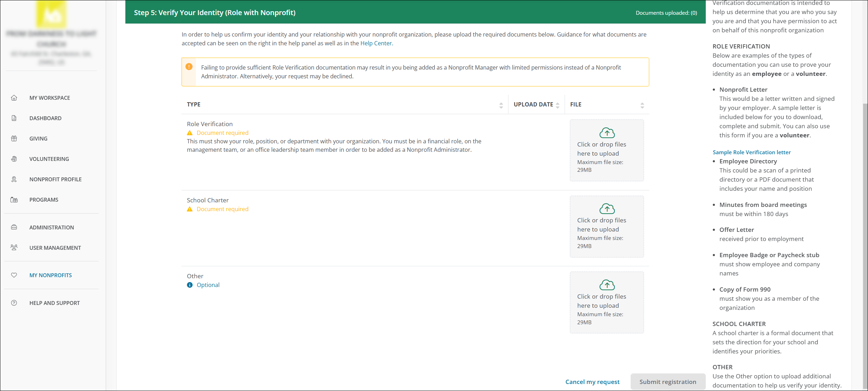Click School Charter cloud upload icon
Screen dimensions: 868x391
click(x=607, y=209)
